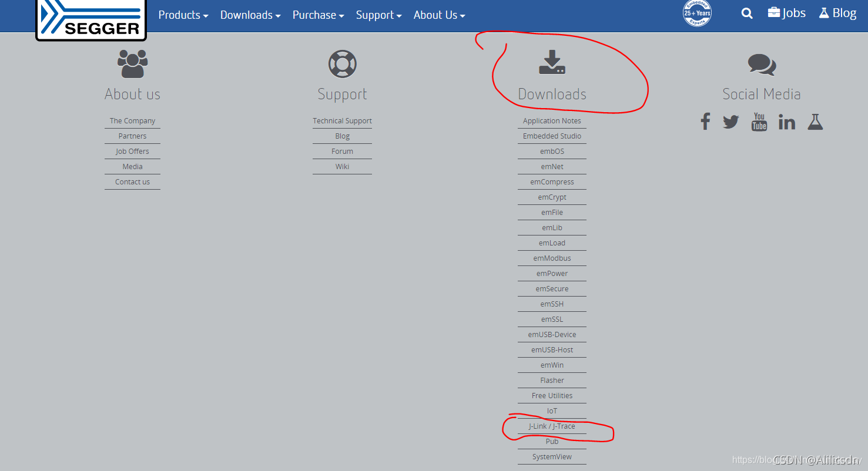Open the Technical Support link
868x471 pixels.
click(342, 121)
